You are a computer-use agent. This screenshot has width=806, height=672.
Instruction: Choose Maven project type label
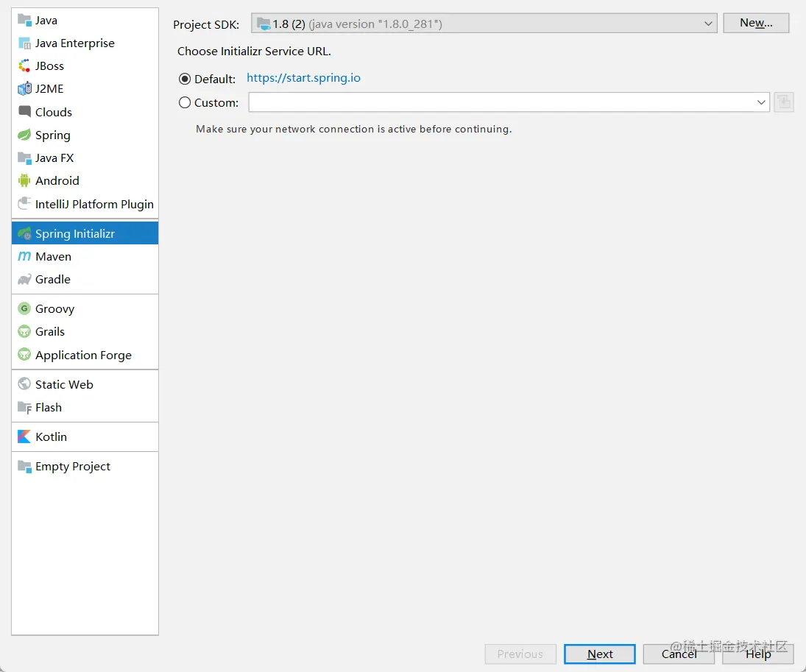coord(54,257)
